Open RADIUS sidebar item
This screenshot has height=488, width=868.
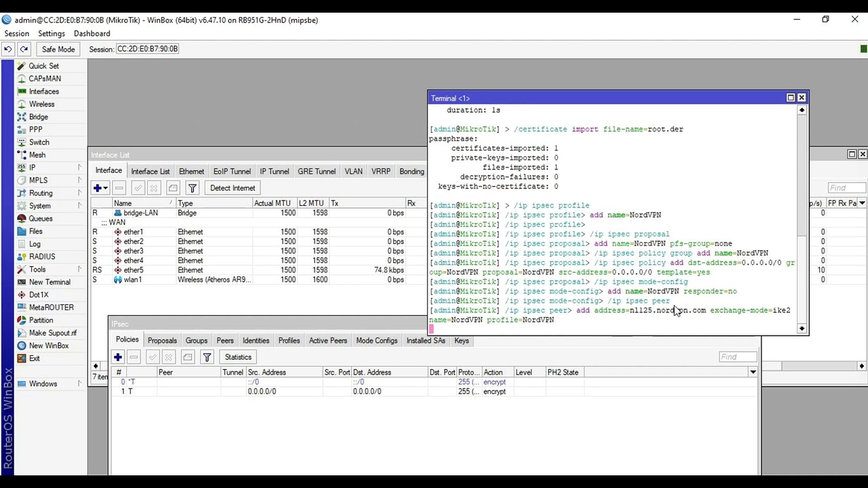[42, 256]
